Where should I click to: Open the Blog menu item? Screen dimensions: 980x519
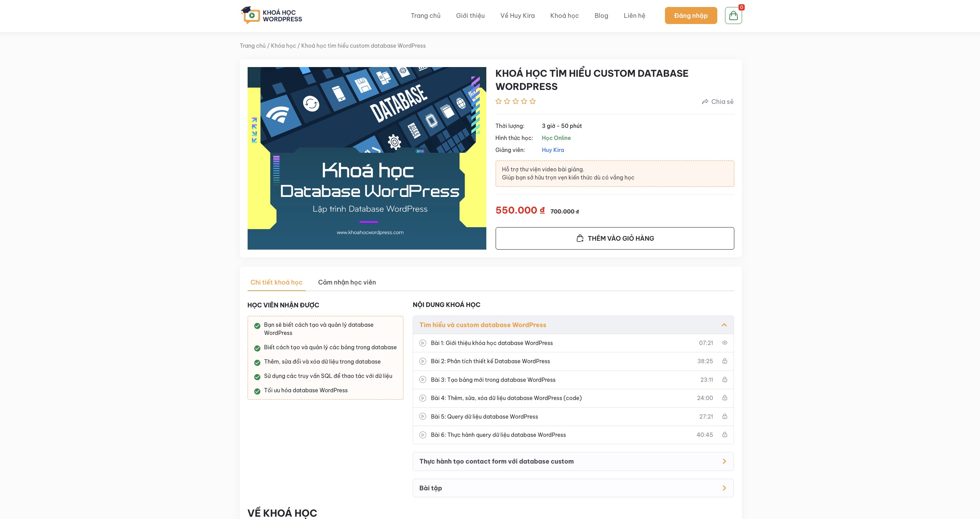[601, 16]
